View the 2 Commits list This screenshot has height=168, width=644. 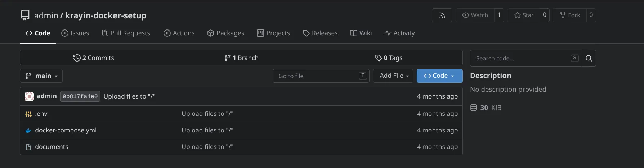click(x=94, y=58)
